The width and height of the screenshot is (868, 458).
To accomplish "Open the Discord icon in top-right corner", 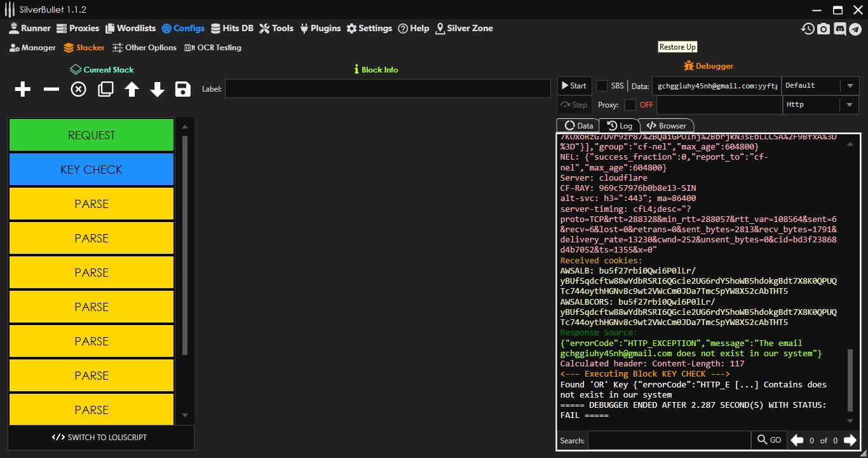I will (x=839, y=29).
